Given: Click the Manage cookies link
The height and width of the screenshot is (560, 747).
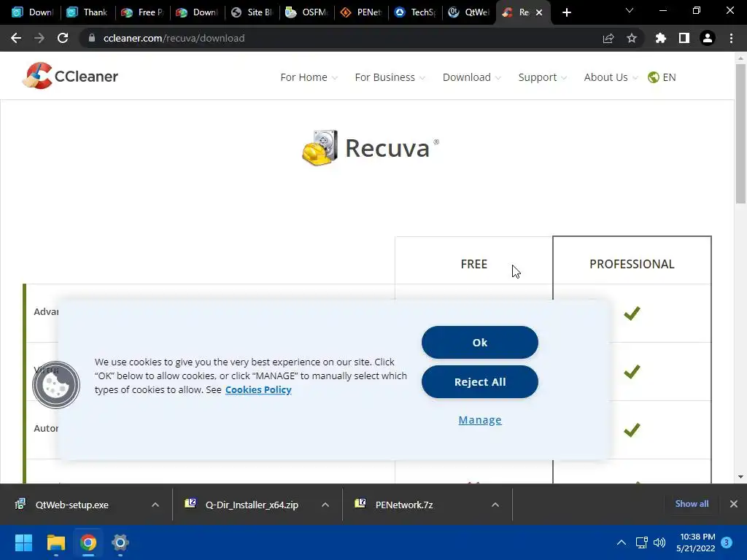Looking at the screenshot, I should [x=480, y=420].
